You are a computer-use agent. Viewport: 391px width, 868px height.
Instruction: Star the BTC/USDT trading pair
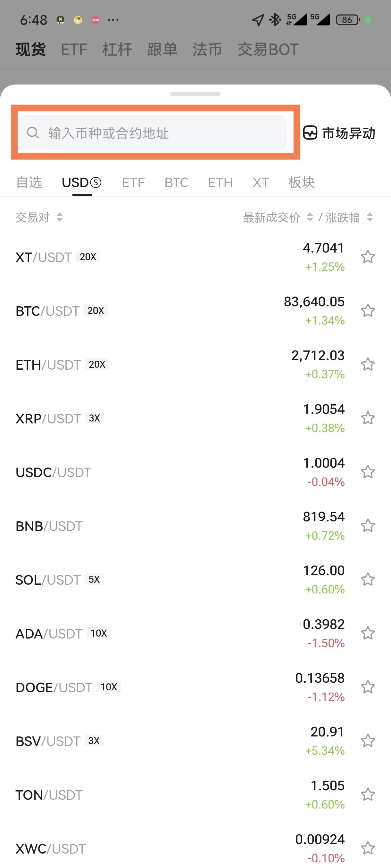click(x=367, y=311)
